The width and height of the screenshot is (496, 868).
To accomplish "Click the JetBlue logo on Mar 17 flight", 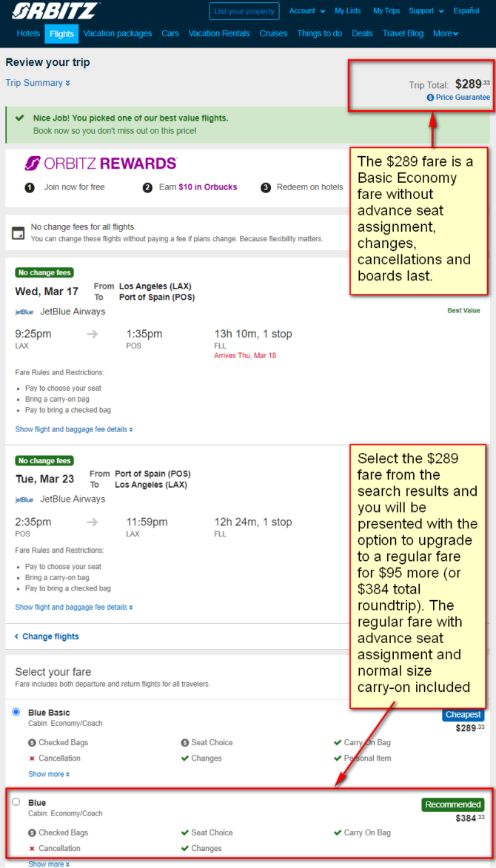I will click(x=24, y=312).
